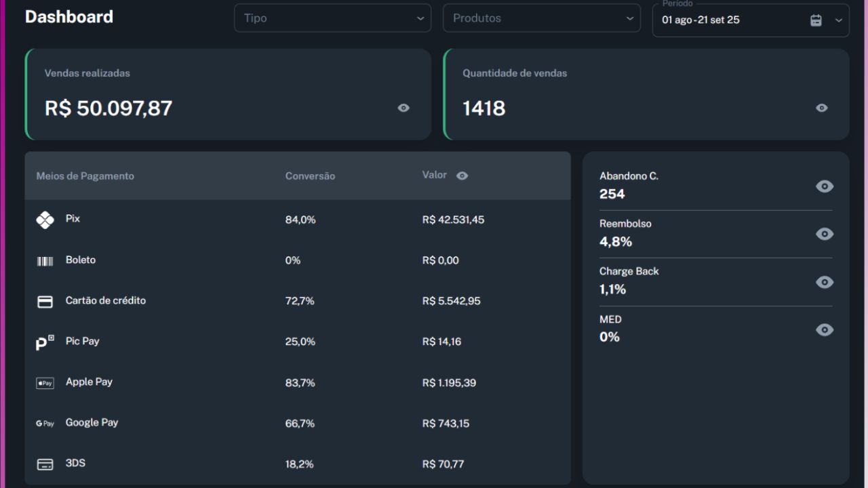Toggle visibility of Quantidade de vendas

point(821,108)
